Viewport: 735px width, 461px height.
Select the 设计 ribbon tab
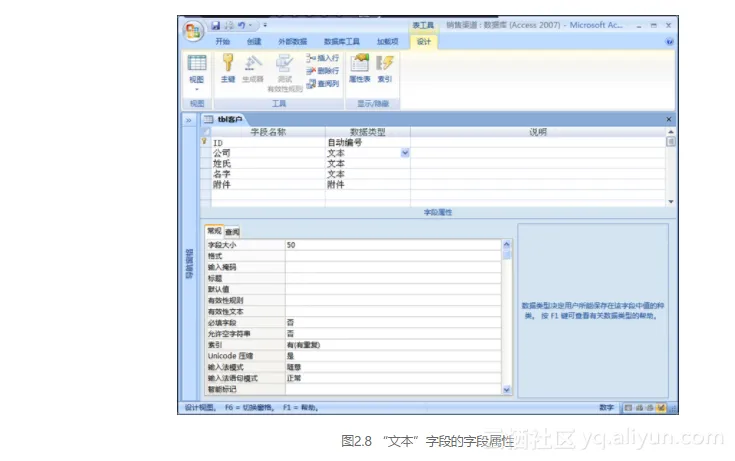coord(424,42)
